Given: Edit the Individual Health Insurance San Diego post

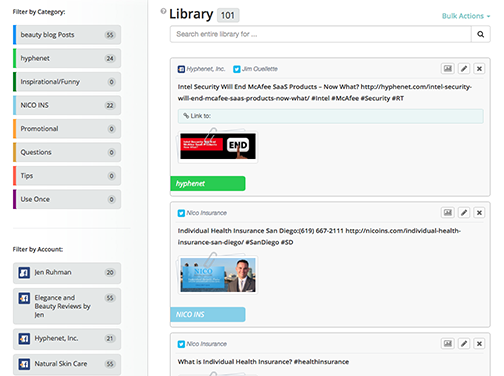Looking at the screenshot, I should click(x=464, y=213).
